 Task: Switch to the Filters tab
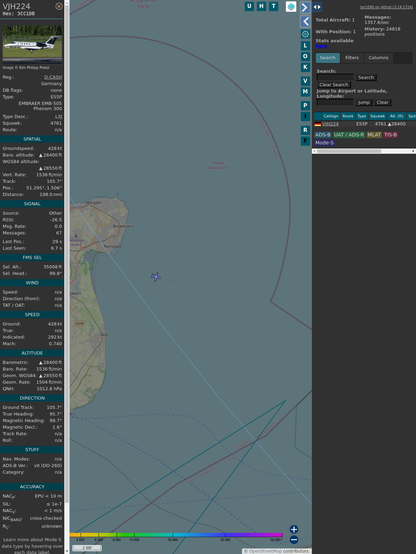pyautogui.click(x=352, y=58)
